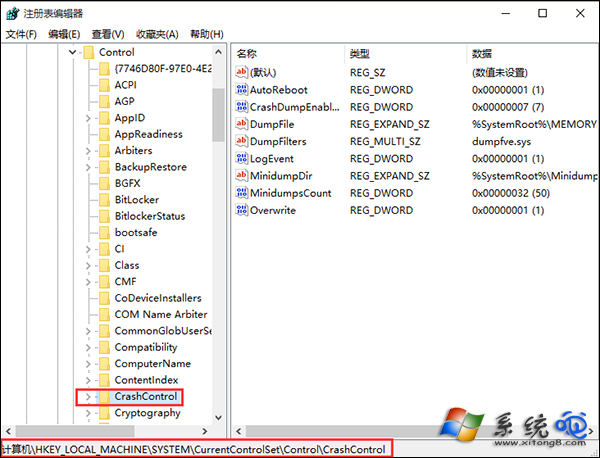Click the folder icon of the Control key

tap(89, 52)
